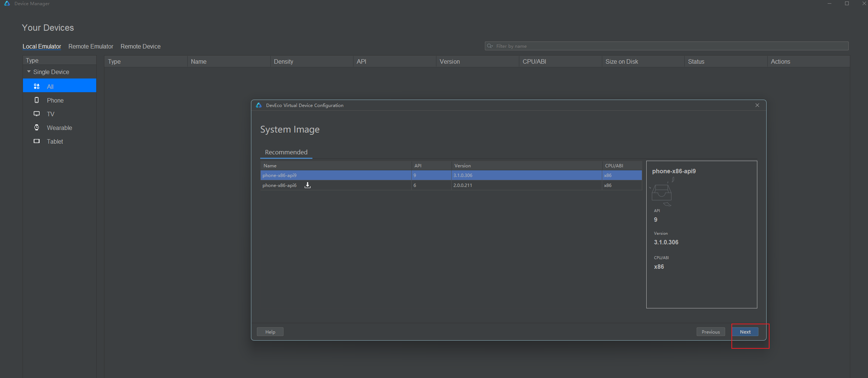
Task: Click the Name column header in image table
Action: coord(336,165)
